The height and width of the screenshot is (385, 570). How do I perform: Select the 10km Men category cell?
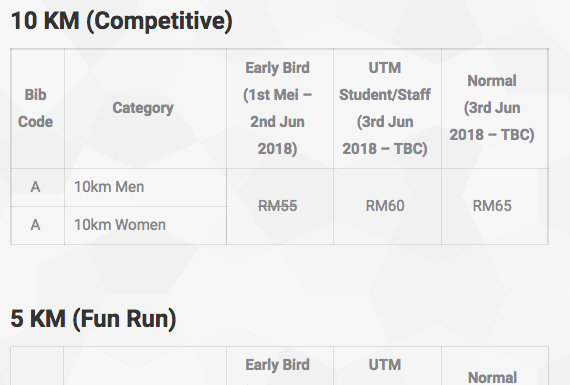coord(109,187)
